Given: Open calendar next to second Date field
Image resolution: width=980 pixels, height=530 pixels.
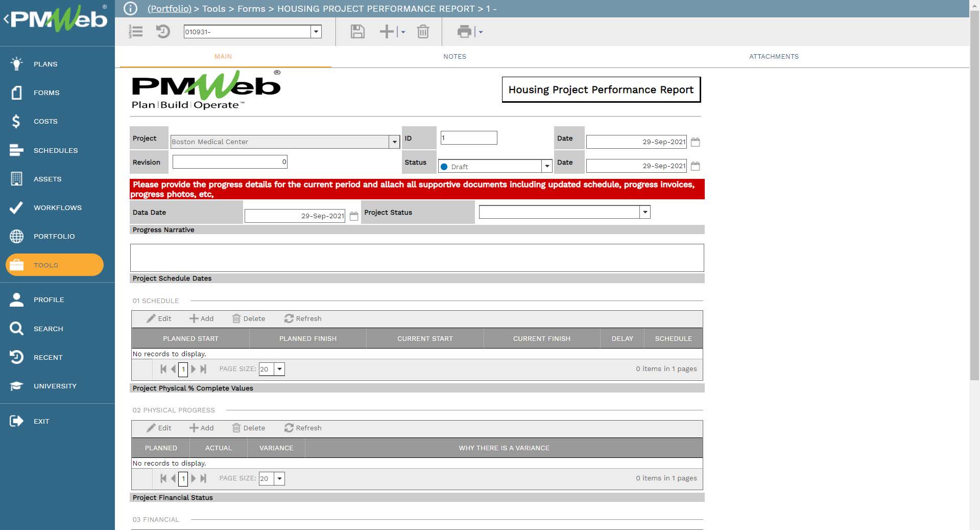Looking at the screenshot, I should (x=695, y=166).
